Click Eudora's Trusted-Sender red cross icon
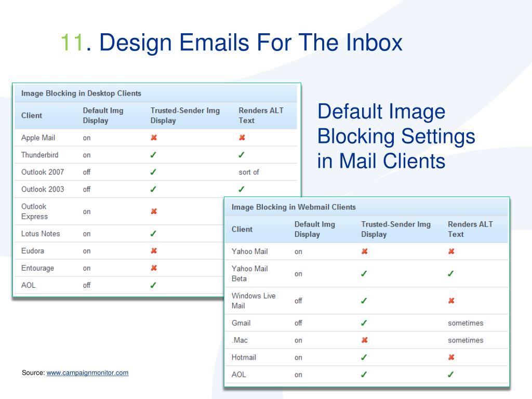 click(154, 251)
